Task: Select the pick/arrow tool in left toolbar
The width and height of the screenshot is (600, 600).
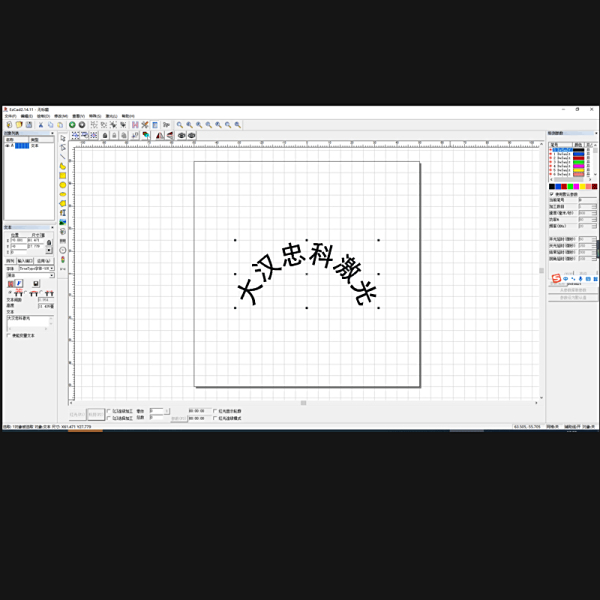Action: (63, 139)
